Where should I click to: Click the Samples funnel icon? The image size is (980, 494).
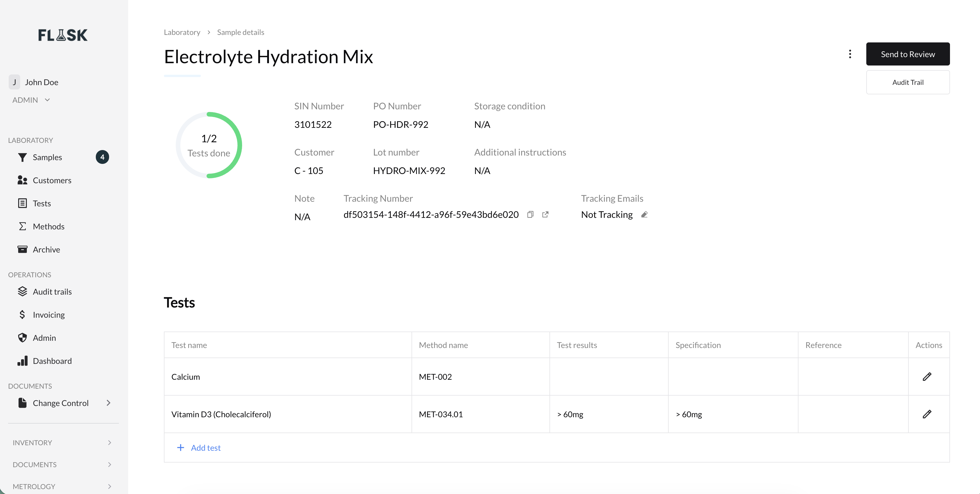coord(23,157)
